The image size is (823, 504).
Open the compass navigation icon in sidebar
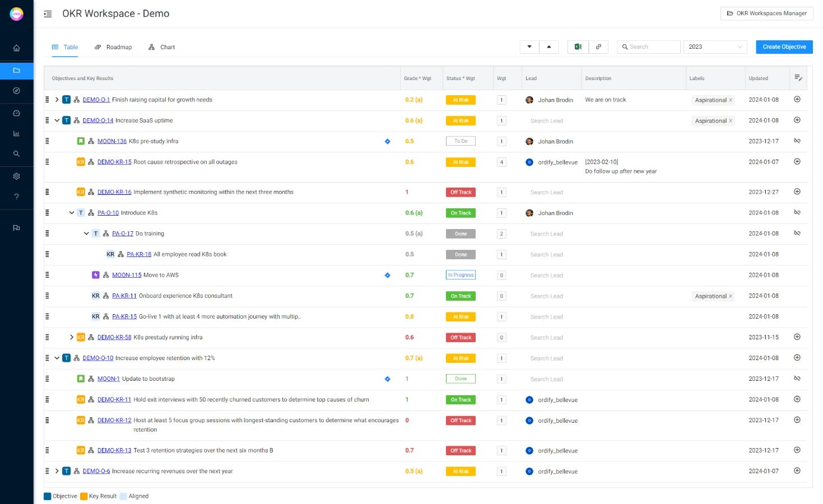click(x=16, y=91)
